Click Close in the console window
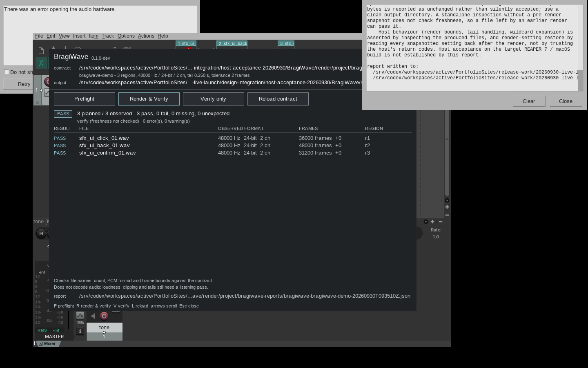Screen dimensions: 588x368 click(x=566, y=101)
